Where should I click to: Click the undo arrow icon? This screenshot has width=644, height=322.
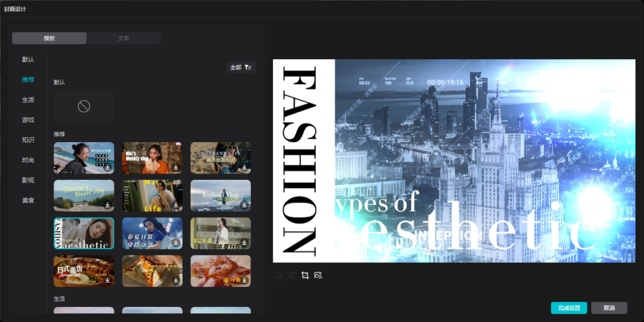[279, 275]
